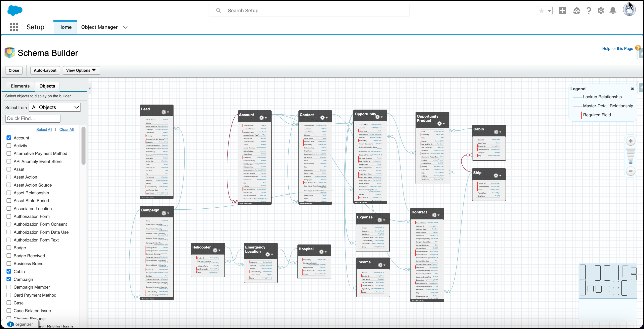Click the Clear All link

(x=66, y=129)
